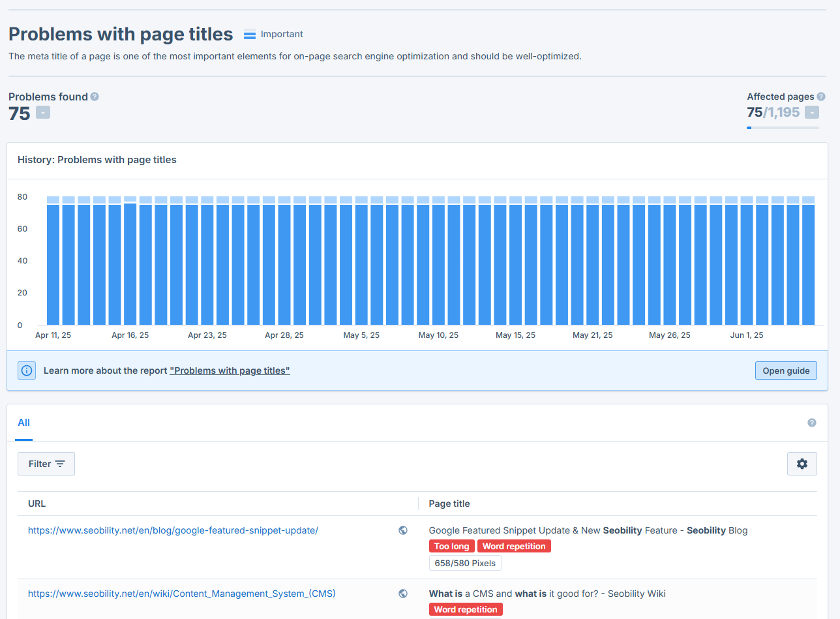
Task: Click the help icon next to Problems found
Action: coord(95,96)
